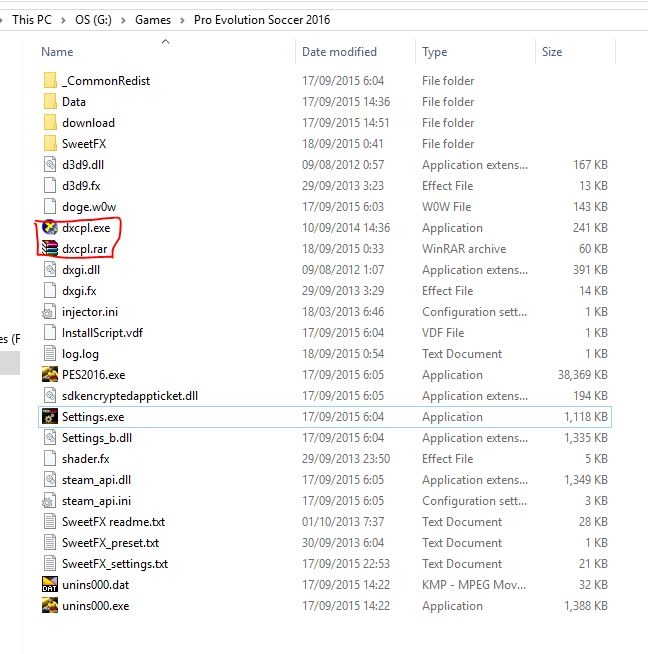Click the Settings.exe application icon
The width and height of the screenshot is (648, 654).
point(50,416)
